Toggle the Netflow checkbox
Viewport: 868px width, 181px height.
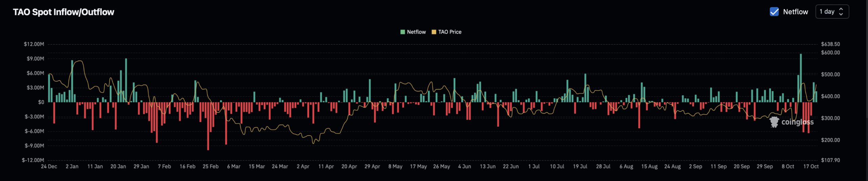point(774,12)
